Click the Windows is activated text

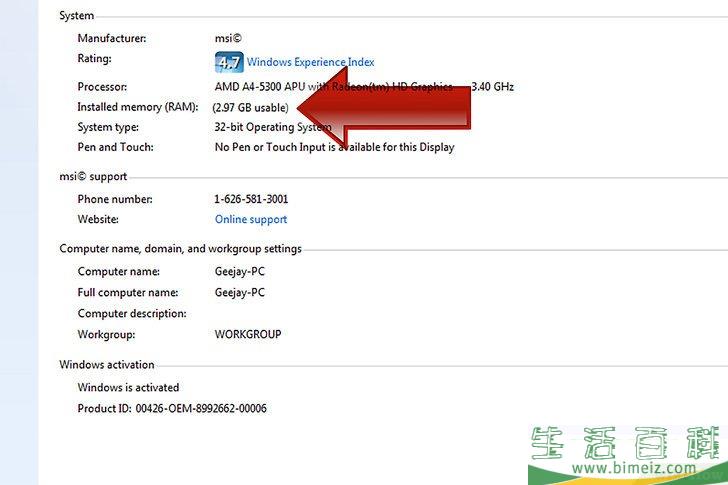pyautogui.click(x=128, y=388)
